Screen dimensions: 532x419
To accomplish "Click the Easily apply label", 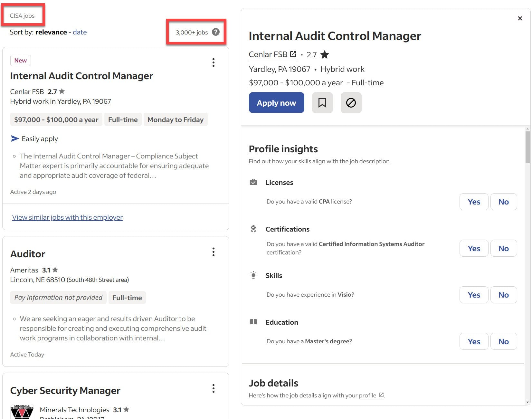I will pyautogui.click(x=40, y=139).
